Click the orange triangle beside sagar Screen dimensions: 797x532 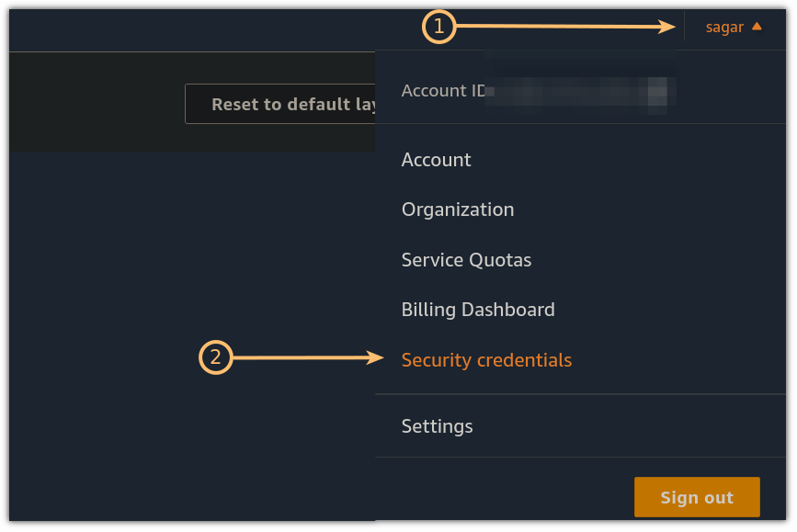(756, 27)
